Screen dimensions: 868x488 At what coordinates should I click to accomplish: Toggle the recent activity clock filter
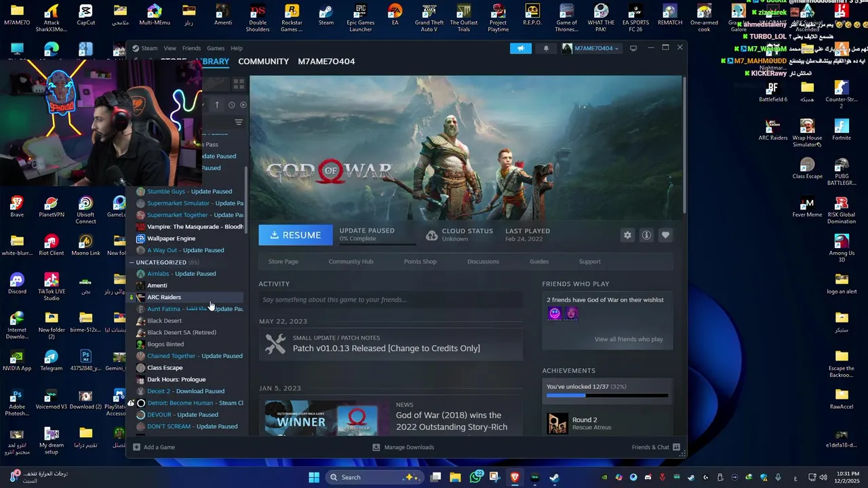232,104
